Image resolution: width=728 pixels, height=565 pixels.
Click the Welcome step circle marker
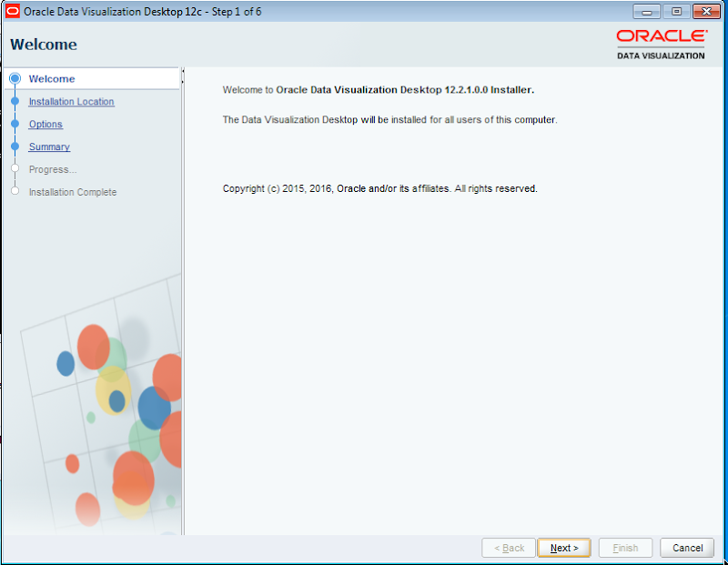(15, 78)
